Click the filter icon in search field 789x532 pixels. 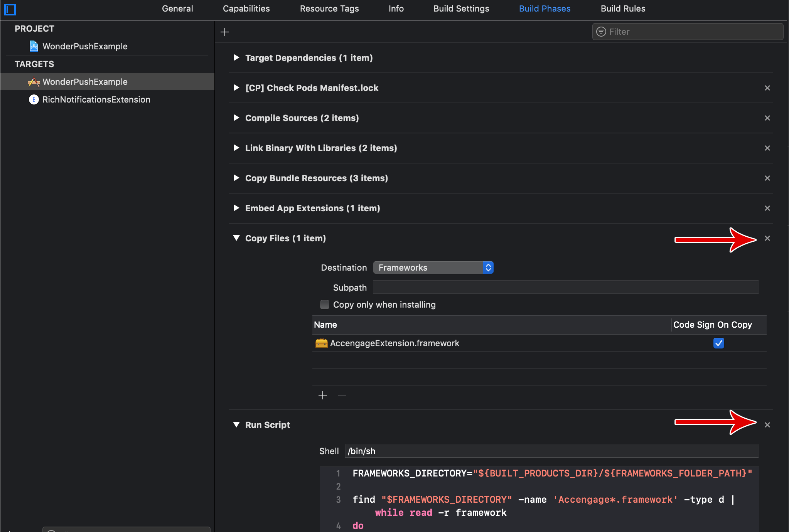[x=601, y=32]
